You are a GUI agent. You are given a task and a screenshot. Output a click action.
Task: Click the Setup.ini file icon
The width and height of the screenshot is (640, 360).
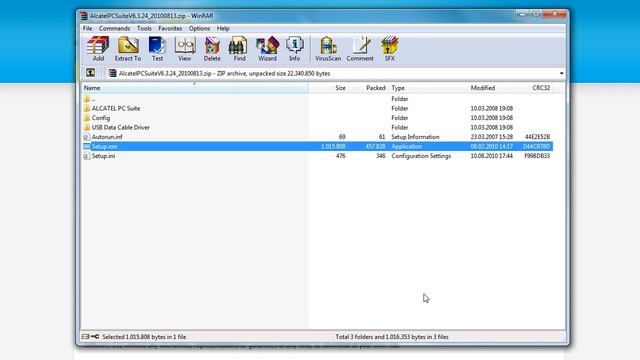(87, 156)
